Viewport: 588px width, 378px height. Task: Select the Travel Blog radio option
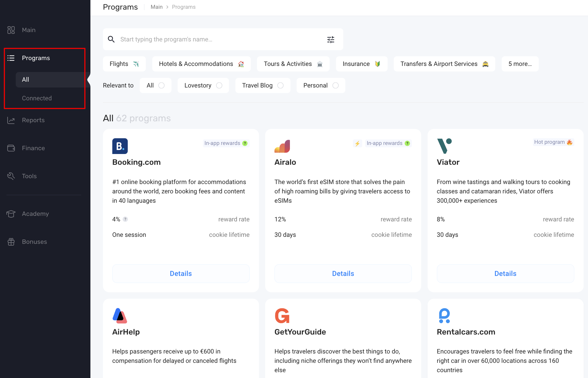pos(280,85)
